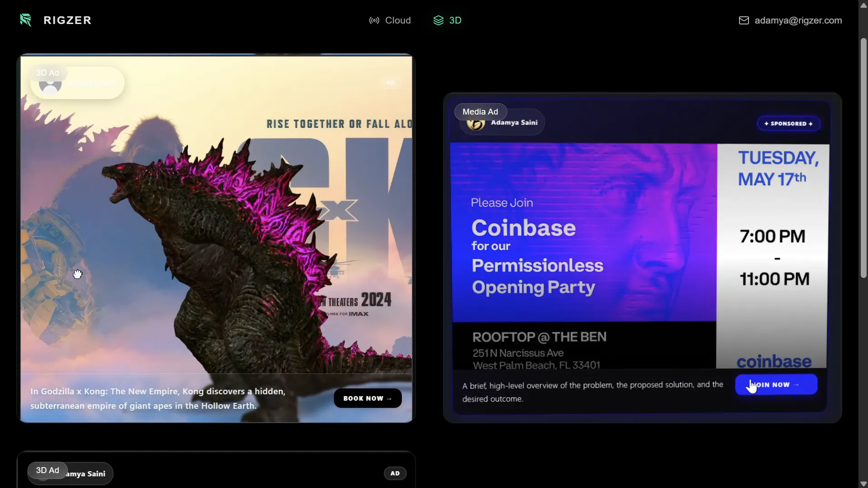Viewport: 868px width, 488px height.
Task: Click the Adamya Saini name on Media Ad
Action: tap(514, 123)
